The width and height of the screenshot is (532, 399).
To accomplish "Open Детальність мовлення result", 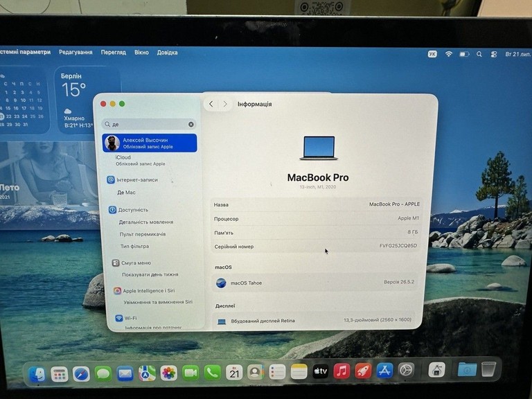I will 146,222.
